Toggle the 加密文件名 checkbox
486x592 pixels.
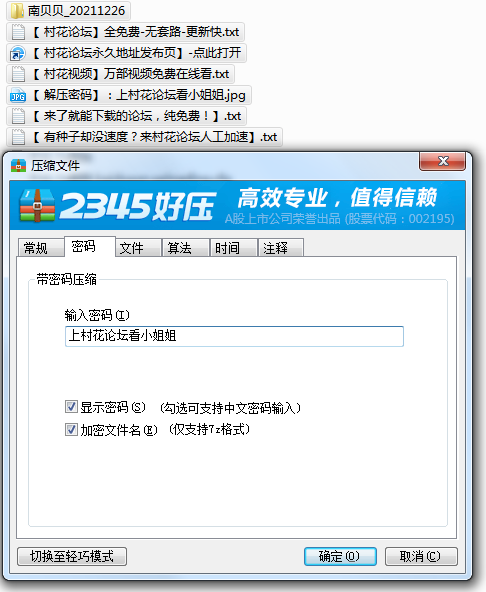pyautogui.click(x=71, y=429)
